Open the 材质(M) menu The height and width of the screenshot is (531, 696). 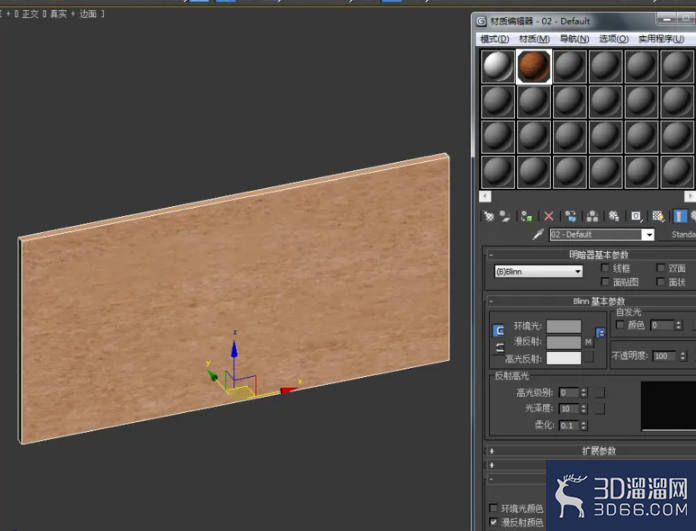(534, 39)
